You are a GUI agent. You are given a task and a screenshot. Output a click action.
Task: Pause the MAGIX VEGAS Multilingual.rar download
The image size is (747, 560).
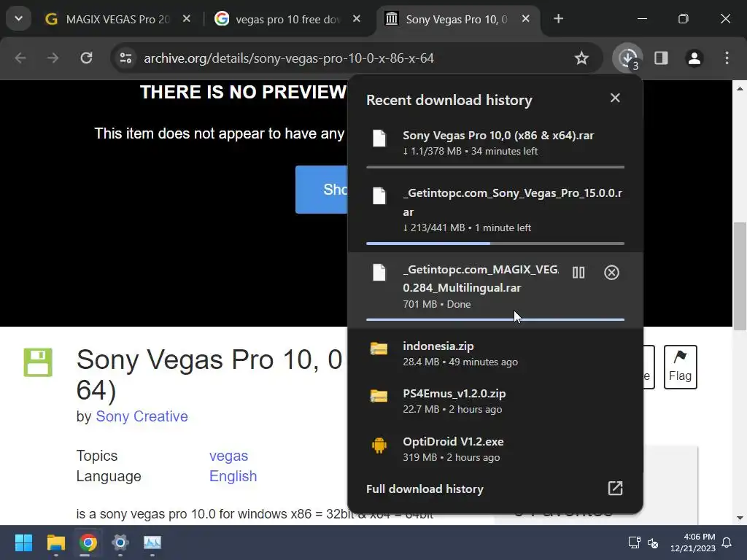578,273
